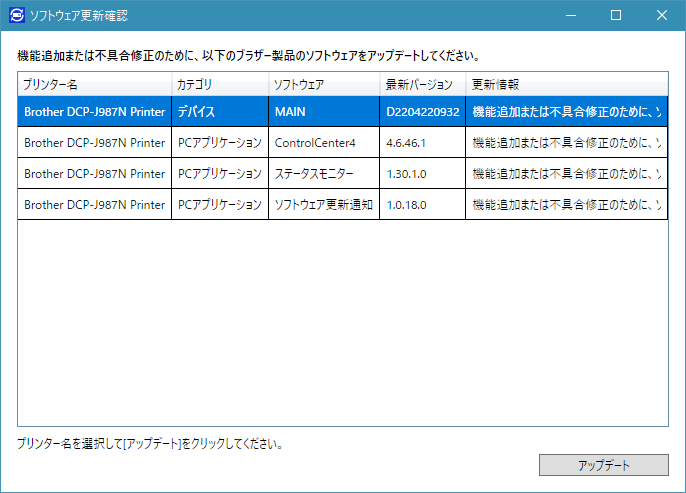Click version 4.6.46.1 cell

423,143
